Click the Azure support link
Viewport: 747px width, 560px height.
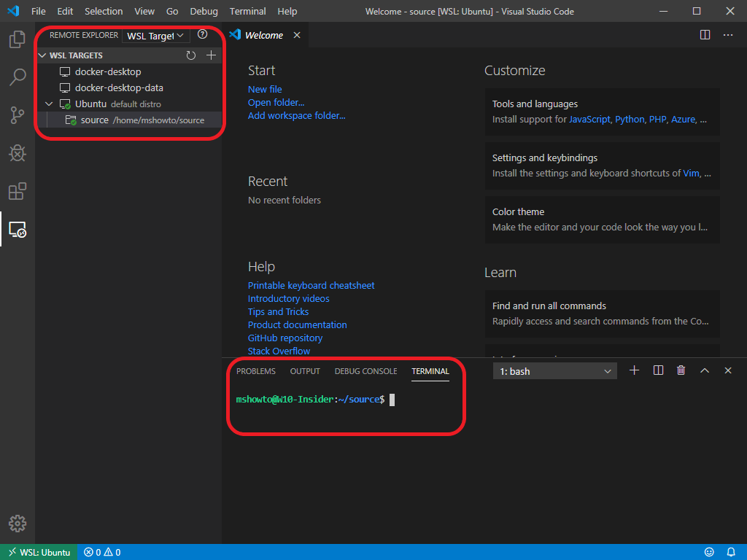pos(683,119)
